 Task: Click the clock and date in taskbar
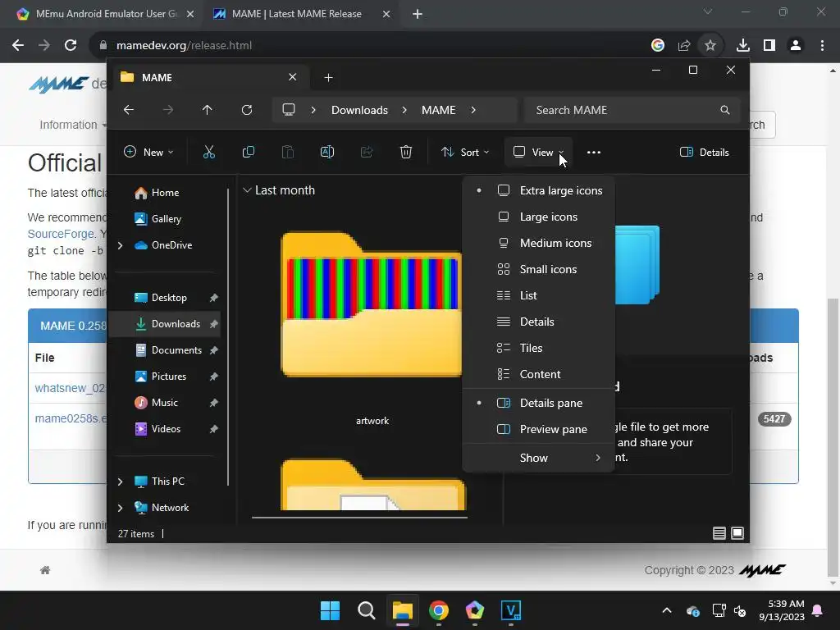pyautogui.click(x=782, y=610)
